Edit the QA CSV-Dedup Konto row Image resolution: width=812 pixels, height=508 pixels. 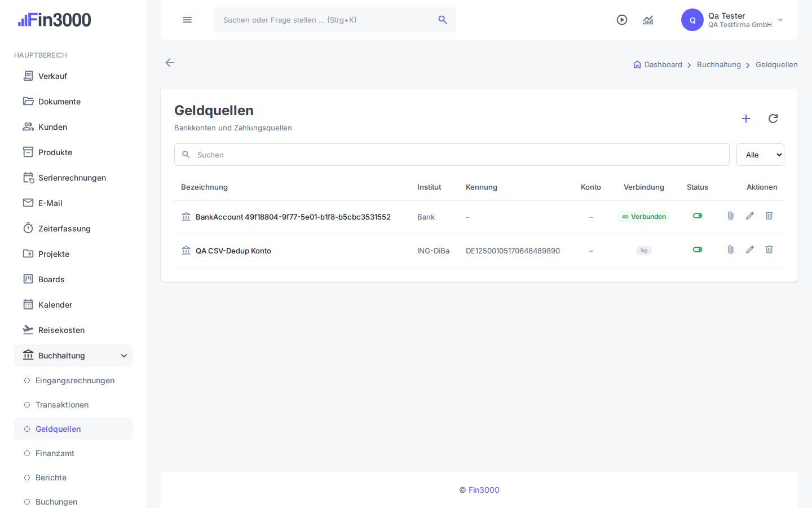click(x=750, y=249)
